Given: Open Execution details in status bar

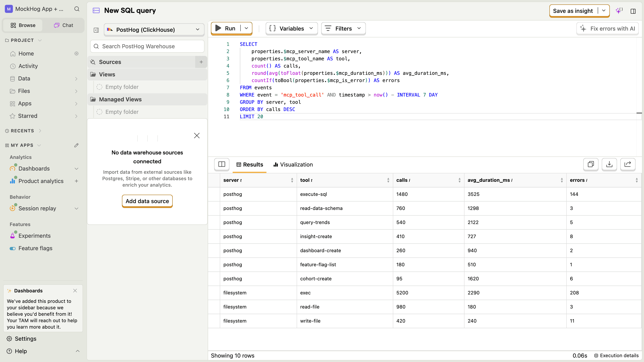Looking at the screenshot, I should pyautogui.click(x=616, y=356).
